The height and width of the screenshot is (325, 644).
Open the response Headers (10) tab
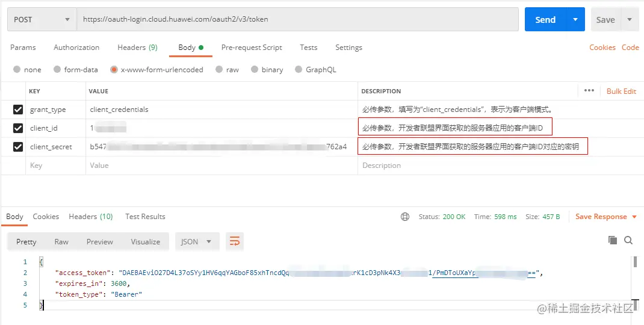tap(91, 217)
